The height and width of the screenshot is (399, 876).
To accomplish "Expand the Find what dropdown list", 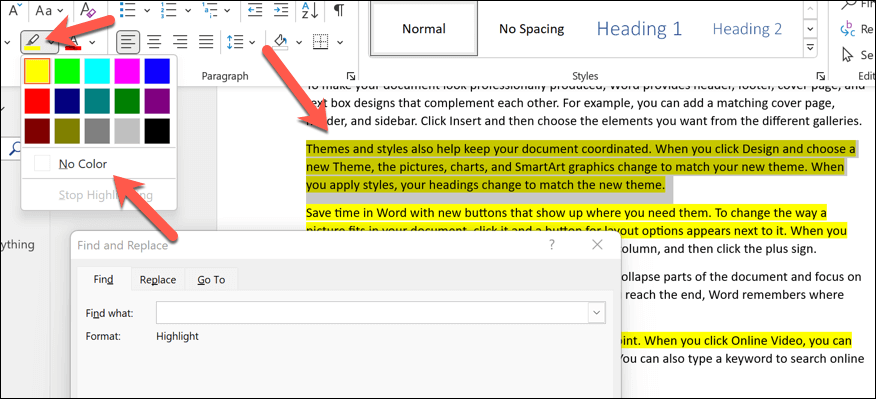I will [597, 312].
